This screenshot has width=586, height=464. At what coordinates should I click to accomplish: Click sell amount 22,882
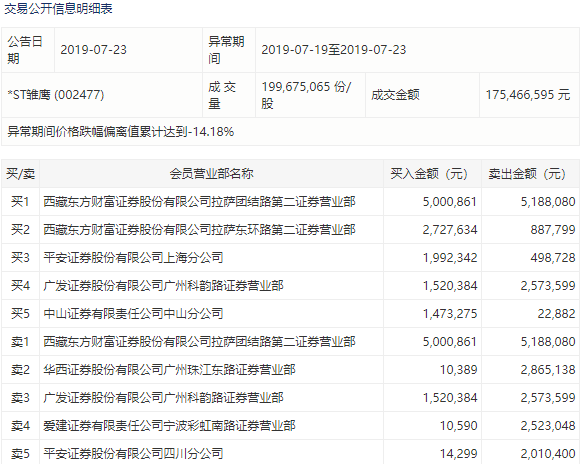(556, 314)
